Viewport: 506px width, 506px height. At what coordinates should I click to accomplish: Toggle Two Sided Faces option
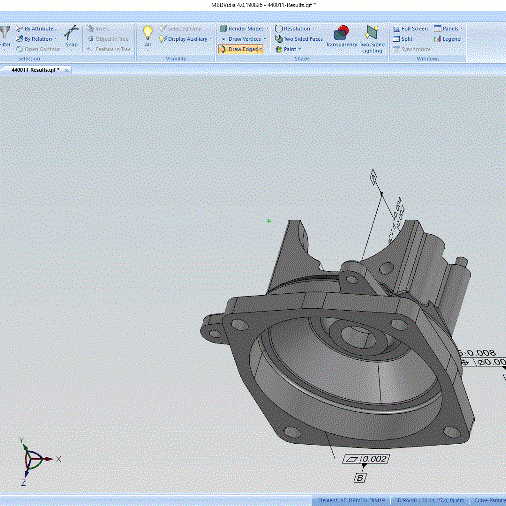click(x=299, y=39)
